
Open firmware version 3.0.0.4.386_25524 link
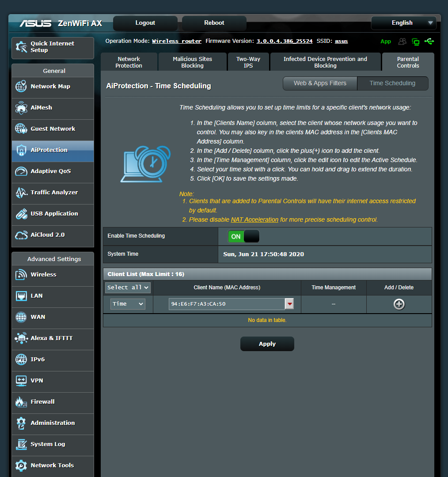[x=285, y=41]
